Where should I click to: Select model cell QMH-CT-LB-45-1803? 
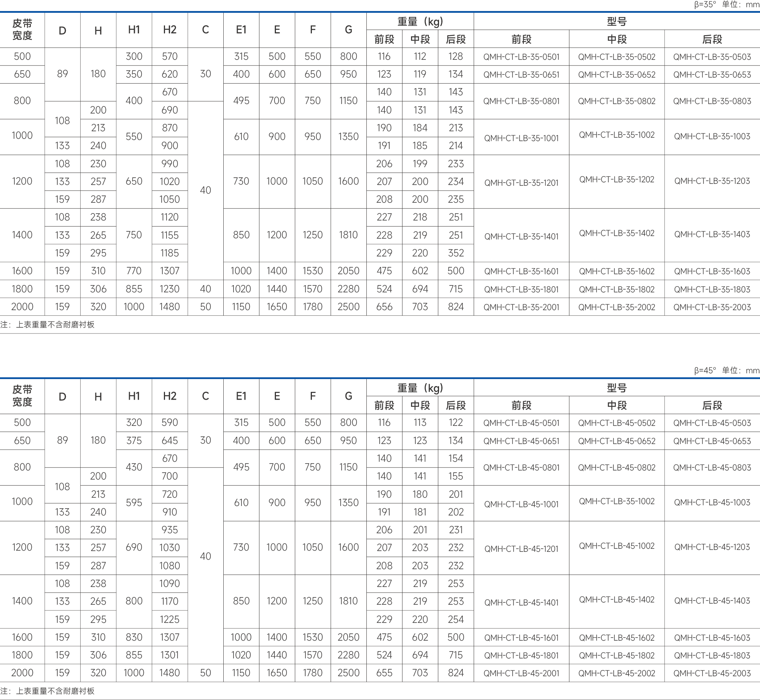point(712,655)
